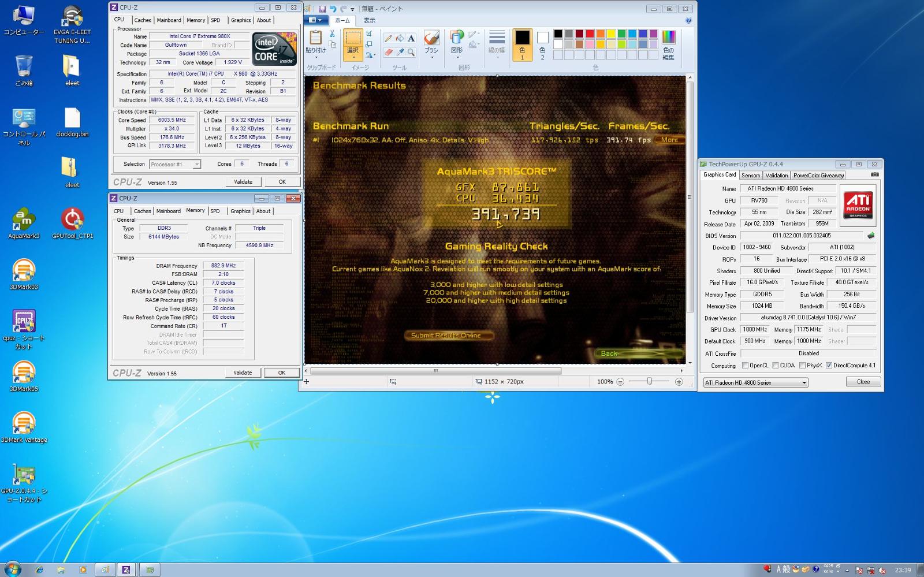Click zoom out minus button in Paint

coord(620,382)
